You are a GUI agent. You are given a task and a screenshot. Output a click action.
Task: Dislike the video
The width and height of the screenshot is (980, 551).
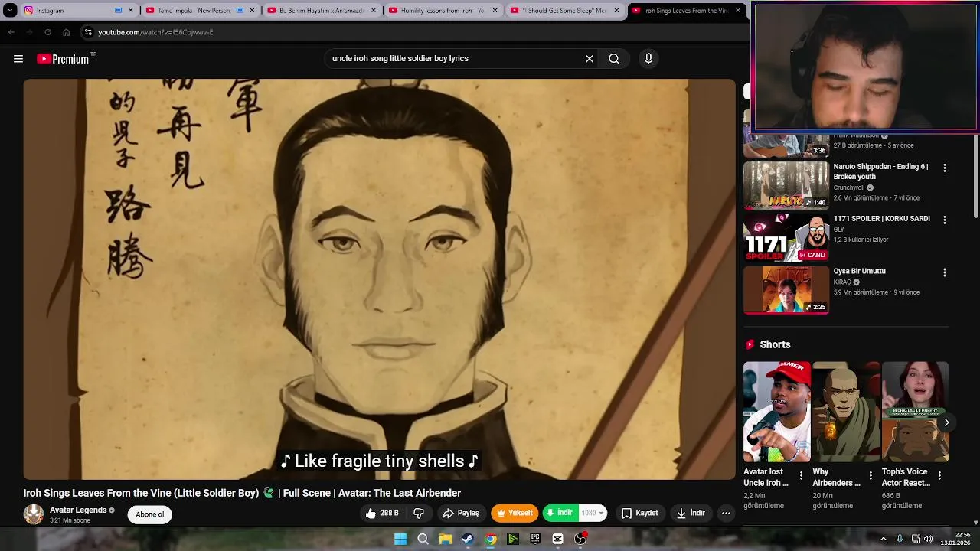419,514
